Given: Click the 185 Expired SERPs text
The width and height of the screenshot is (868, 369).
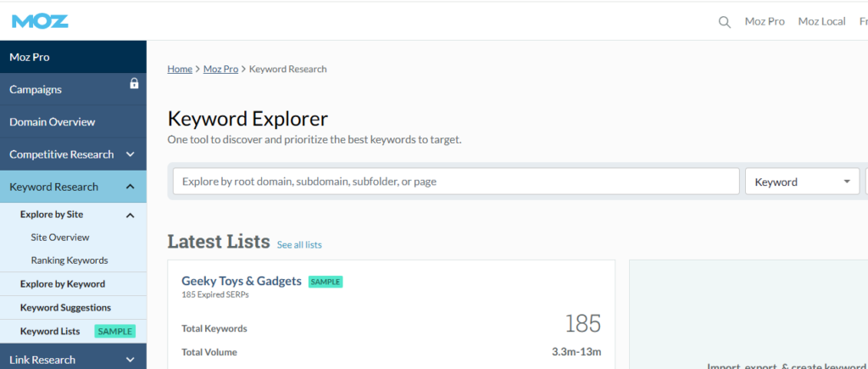Looking at the screenshot, I should [215, 294].
